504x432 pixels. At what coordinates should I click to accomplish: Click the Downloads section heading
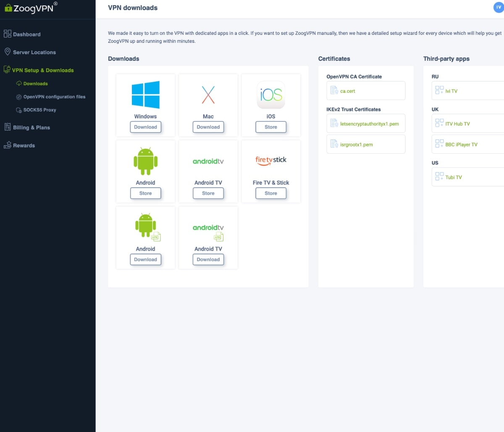coord(123,59)
